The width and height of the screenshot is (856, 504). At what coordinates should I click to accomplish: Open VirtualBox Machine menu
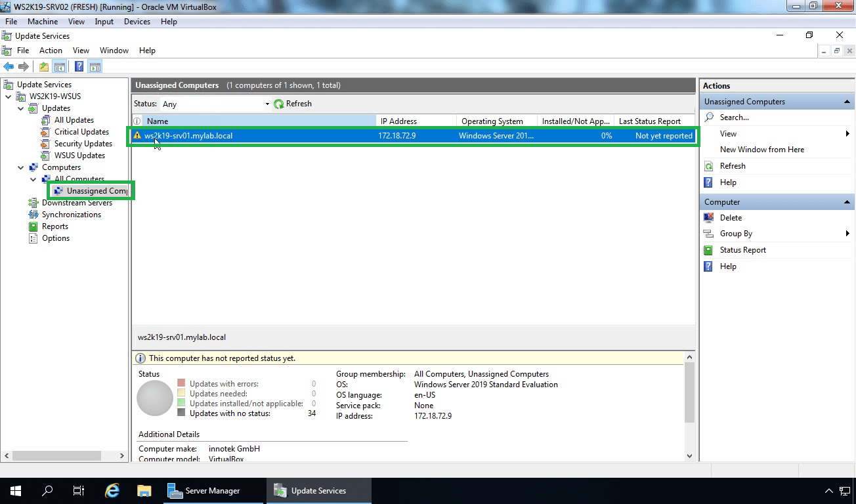[43, 22]
